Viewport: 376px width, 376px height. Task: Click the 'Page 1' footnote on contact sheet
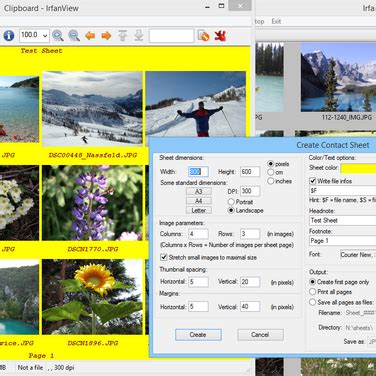[x=41, y=356]
